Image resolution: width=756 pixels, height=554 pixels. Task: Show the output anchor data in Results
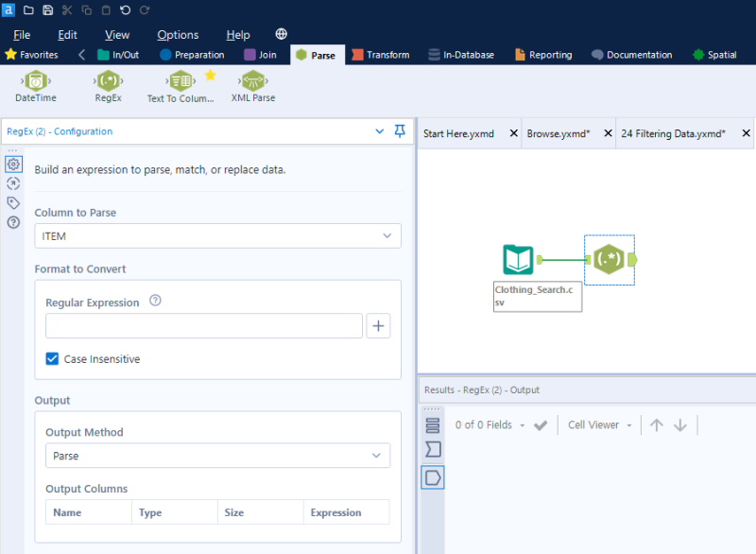pos(433,477)
